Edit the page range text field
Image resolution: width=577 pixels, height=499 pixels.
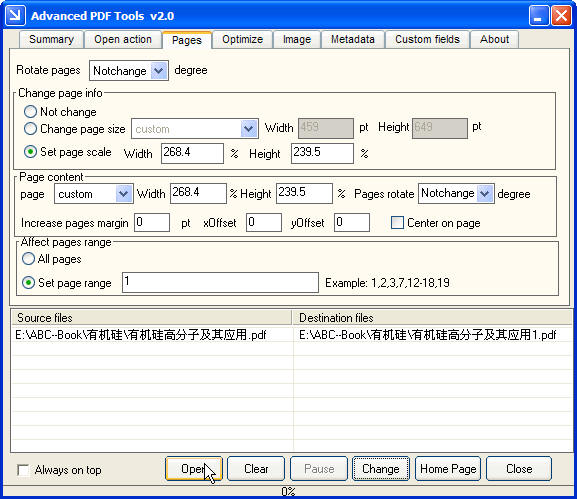pos(220,283)
